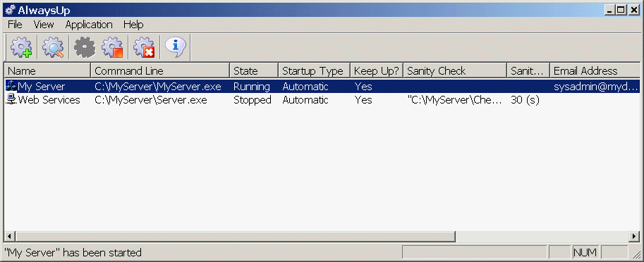The width and height of the screenshot is (644, 262).
Task: Sort by the Keep Up? column header
Action: click(x=377, y=71)
